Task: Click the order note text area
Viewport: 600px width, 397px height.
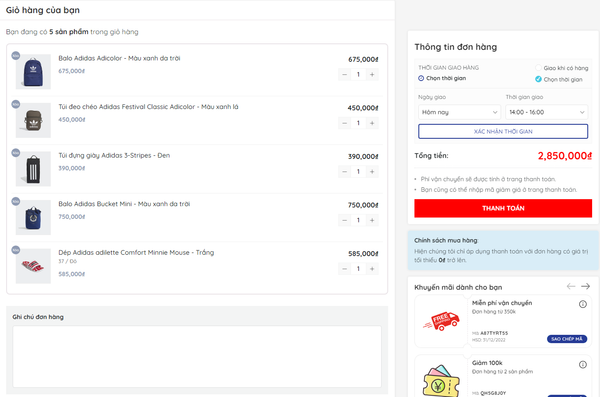Action: tap(197, 356)
